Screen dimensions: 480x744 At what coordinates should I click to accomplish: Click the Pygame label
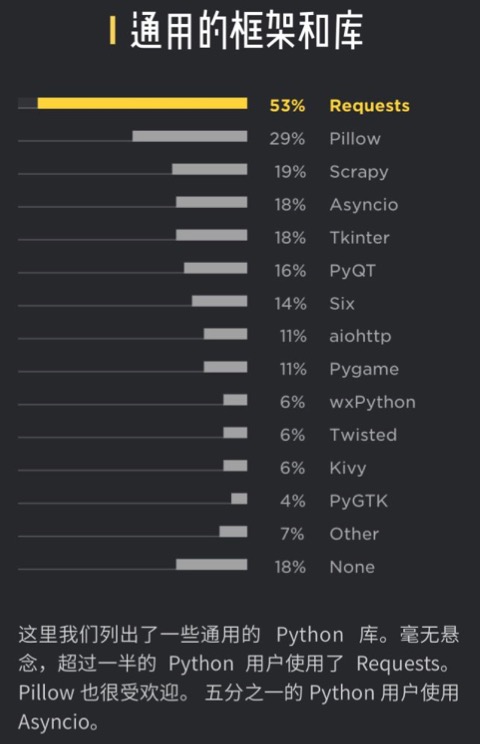click(364, 370)
